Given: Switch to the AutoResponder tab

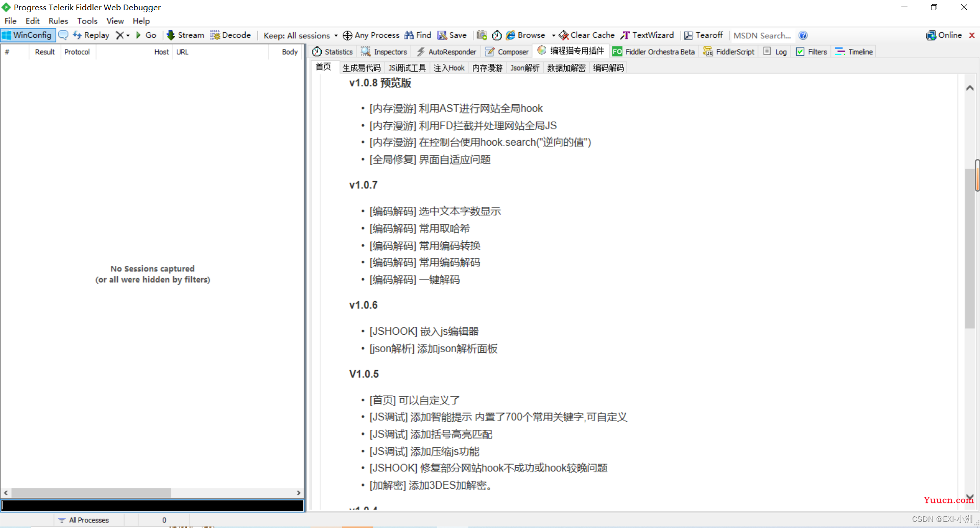Looking at the screenshot, I should coord(446,52).
